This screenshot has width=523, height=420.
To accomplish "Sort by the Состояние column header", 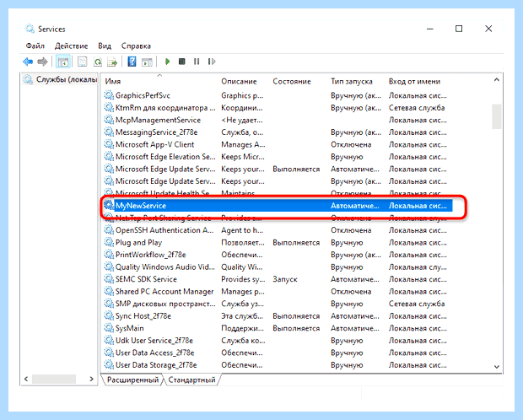I will (x=292, y=82).
